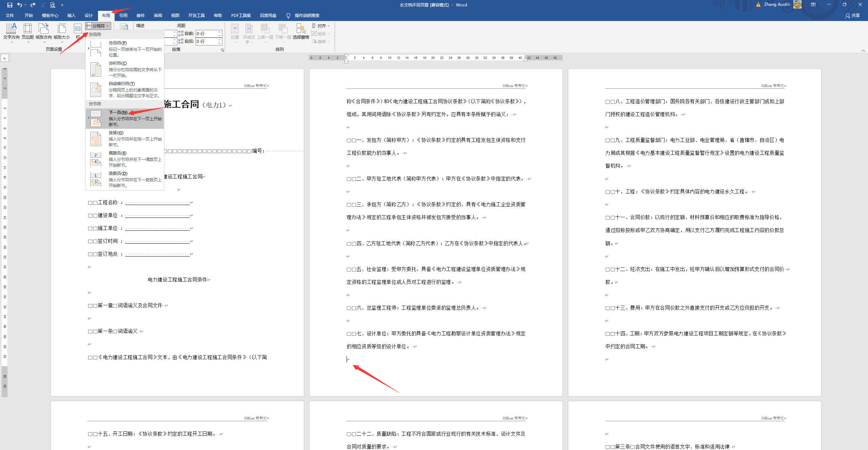Click 十五、开工日期 paragraph
This screenshot has width=868, height=450.
pyautogui.click(x=155, y=434)
